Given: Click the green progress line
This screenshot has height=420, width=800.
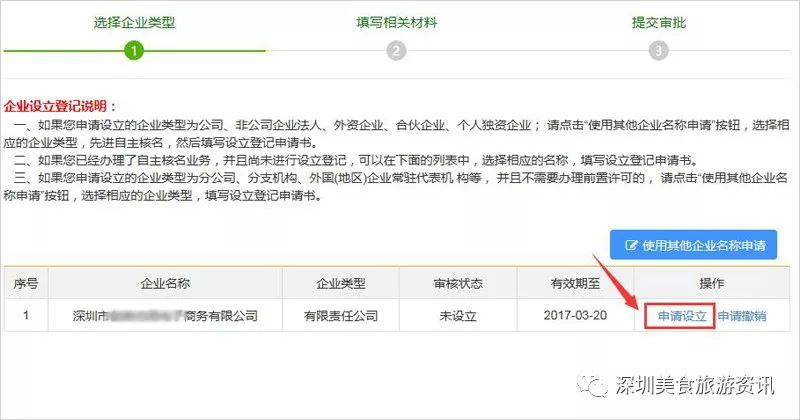Looking at the screenshot, I should pos(134,51).
